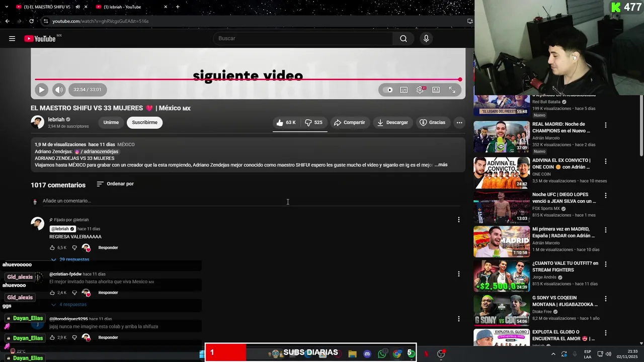
Task: Like the video (63 K thumbs up)
Action: click(286, 122)
